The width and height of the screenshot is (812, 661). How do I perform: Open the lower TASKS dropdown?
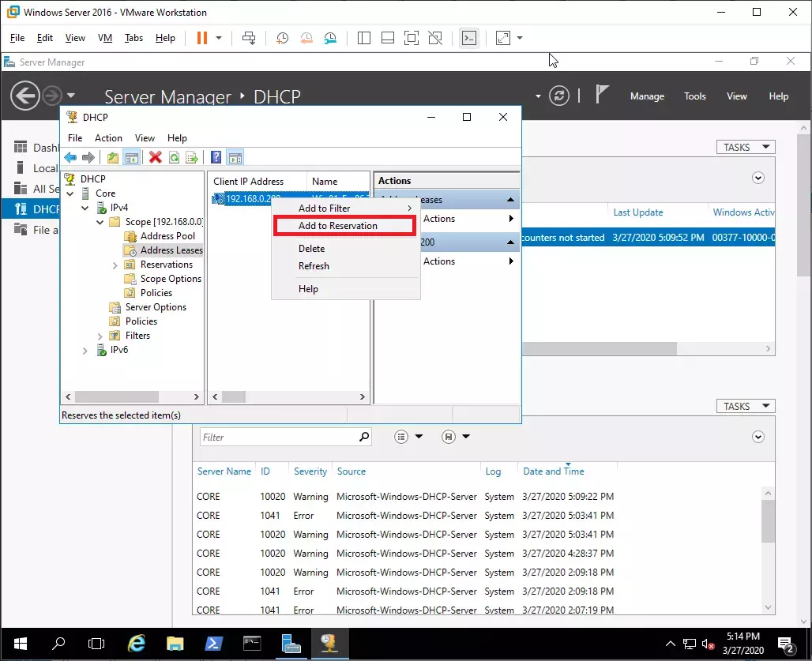tap(746, 406)
